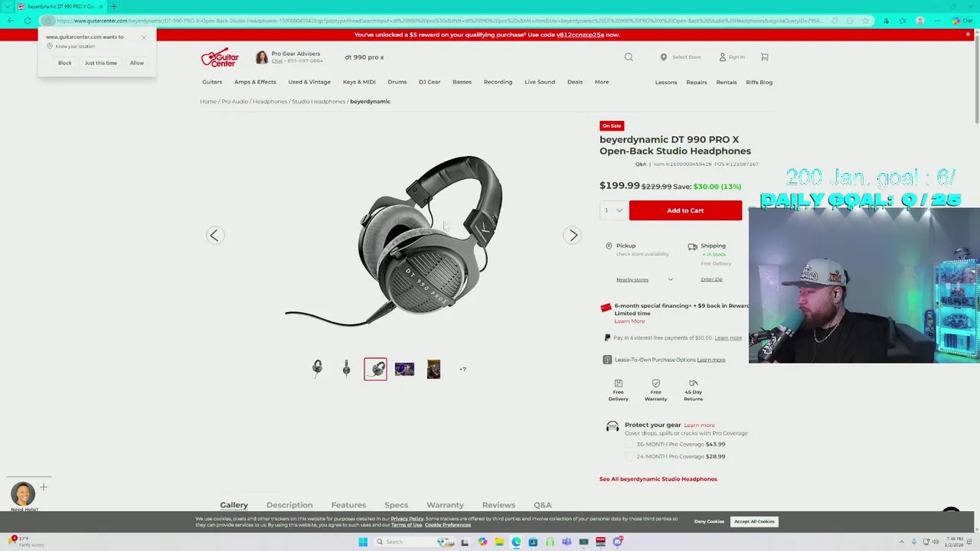Expand the More navigation menu
The image size is (980, 551).
(x=602, y=82)
